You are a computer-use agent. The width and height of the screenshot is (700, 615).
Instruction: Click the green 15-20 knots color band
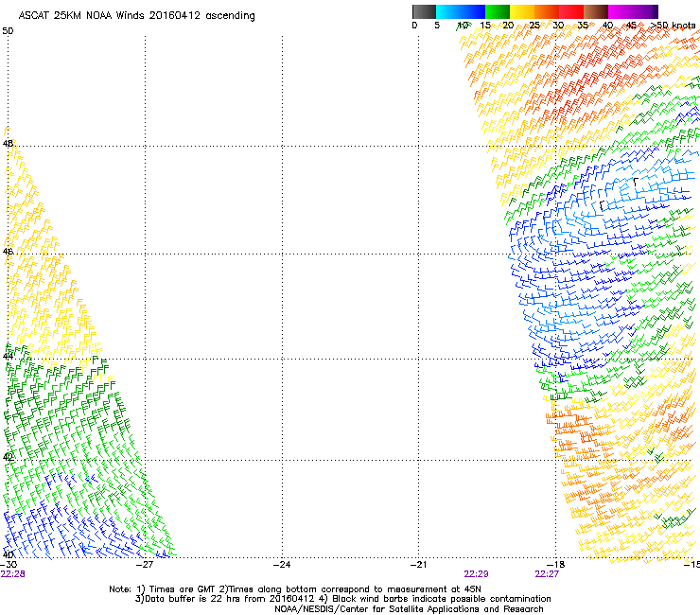tap(498, 11)
